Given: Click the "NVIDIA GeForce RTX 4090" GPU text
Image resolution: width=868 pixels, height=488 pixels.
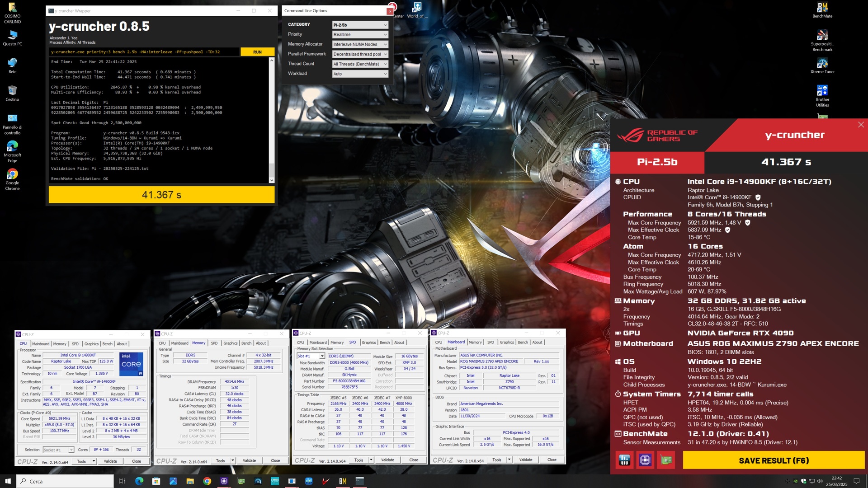Looking at the screenshot, I should [741, 333].
